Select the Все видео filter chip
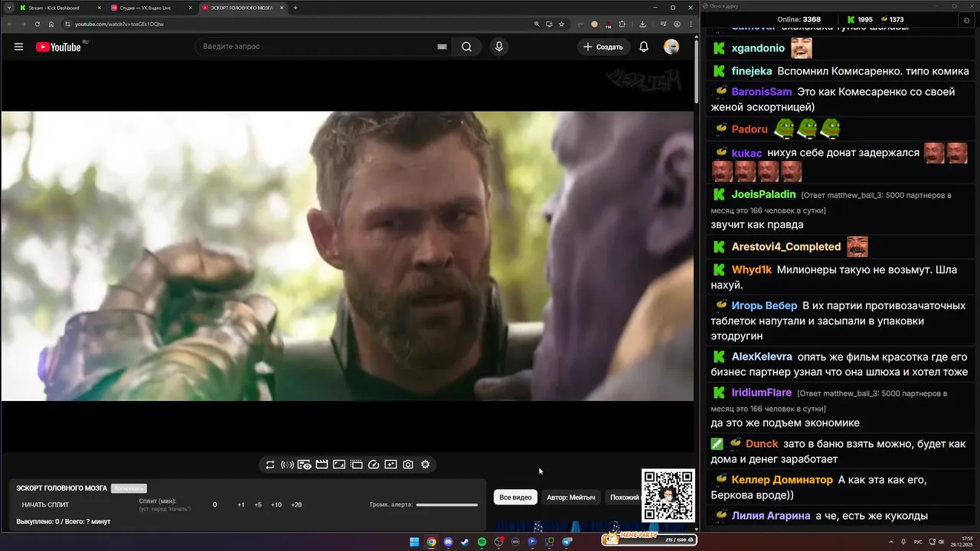Image resolution: width=980 pixels, height=551 pixels. (515, 497)
